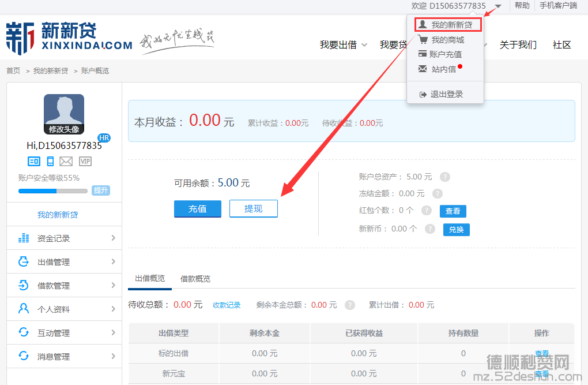This screenshot has height=385, width=588.
Task: Click help icon beside 账户总资产
Action: (445, 177)
